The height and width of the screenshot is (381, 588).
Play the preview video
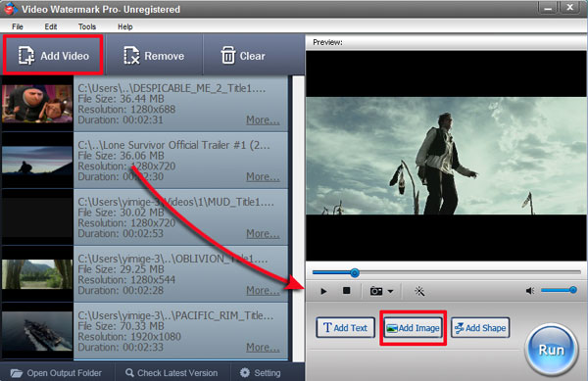click(x=323, y=291)
